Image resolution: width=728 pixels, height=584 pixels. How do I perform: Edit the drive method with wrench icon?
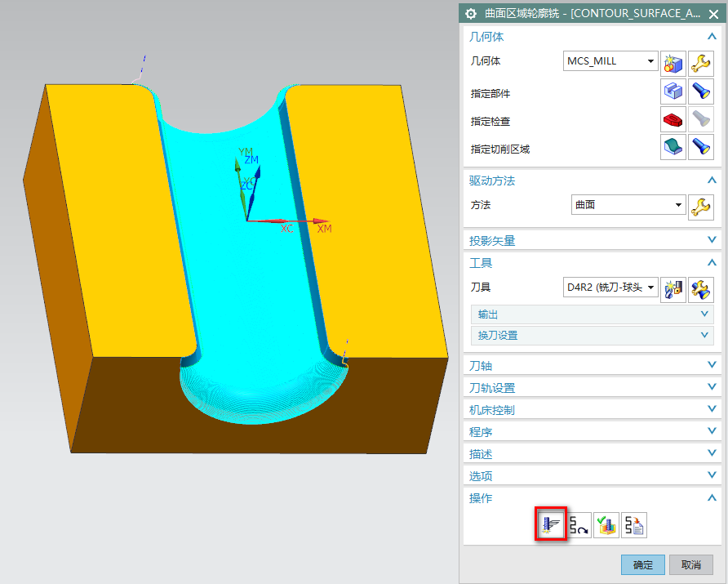tap(700, 205)
